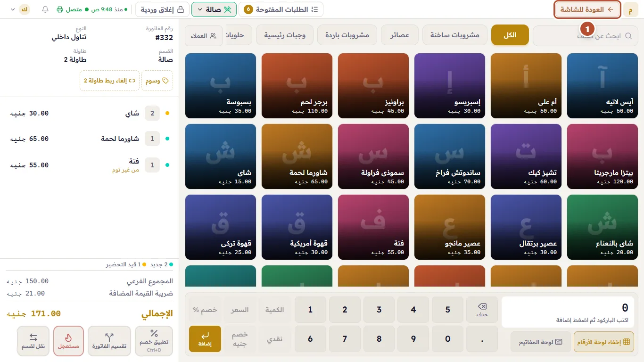644x362 pixels.
Task: Click the barcode entry field
Action: coord(568,312)
